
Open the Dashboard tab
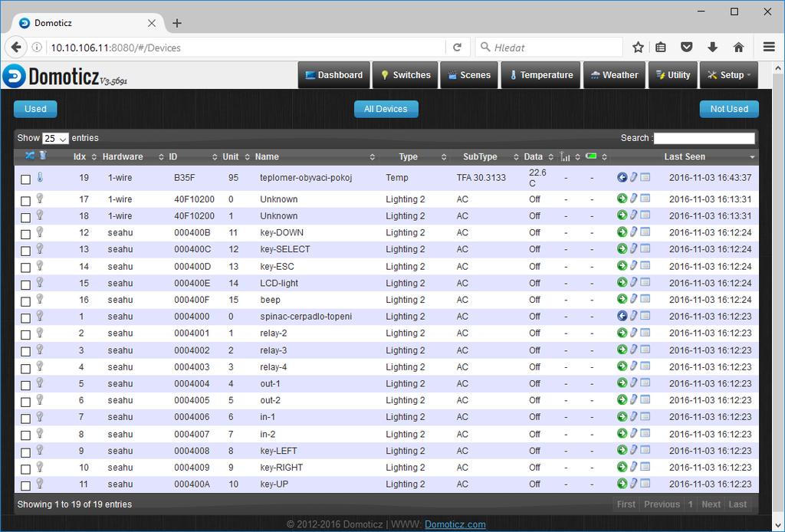[334, 75]
